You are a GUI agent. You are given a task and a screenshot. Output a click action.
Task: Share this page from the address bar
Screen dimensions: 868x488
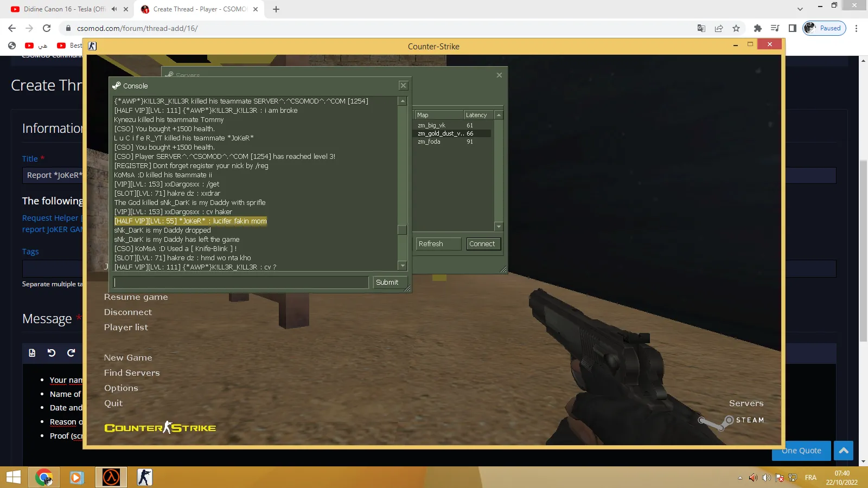[x=719, y=28]
